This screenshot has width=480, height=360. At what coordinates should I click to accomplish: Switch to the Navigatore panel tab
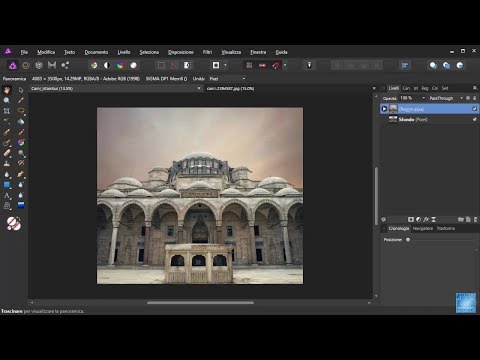423,228
